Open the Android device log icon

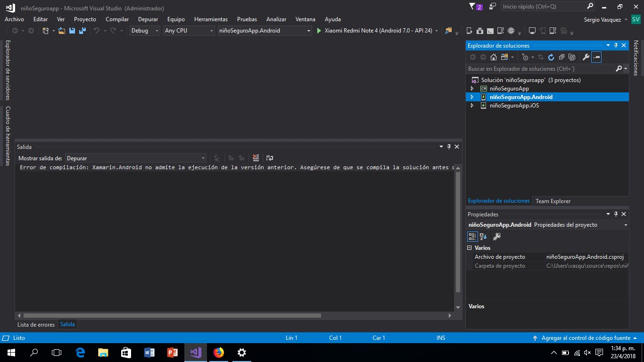(x=501, y=31)
